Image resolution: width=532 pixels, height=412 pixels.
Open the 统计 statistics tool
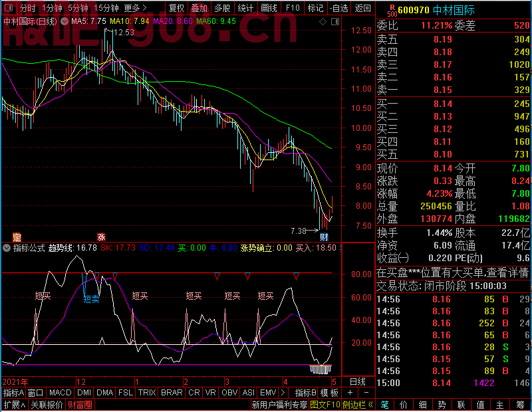245,8
